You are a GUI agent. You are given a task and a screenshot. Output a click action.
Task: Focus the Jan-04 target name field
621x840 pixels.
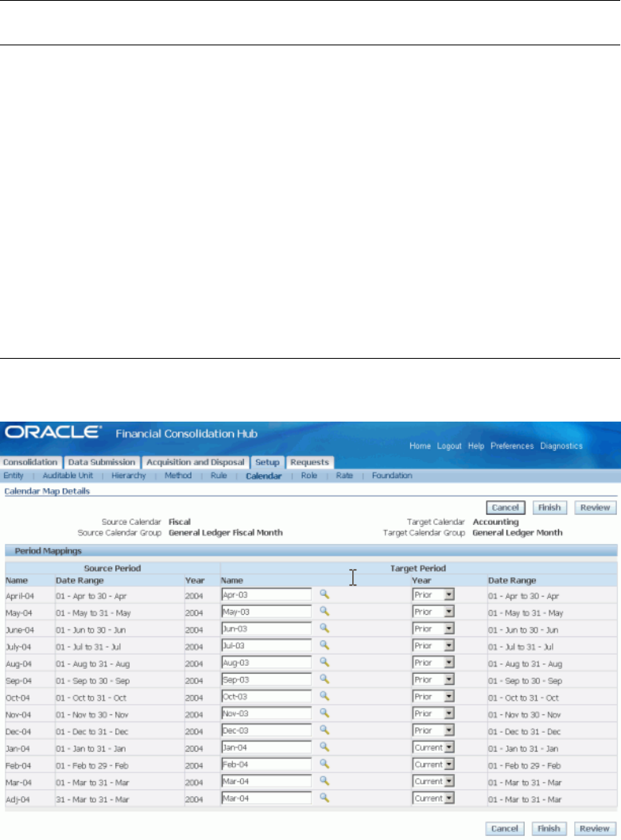pos(266,747)
